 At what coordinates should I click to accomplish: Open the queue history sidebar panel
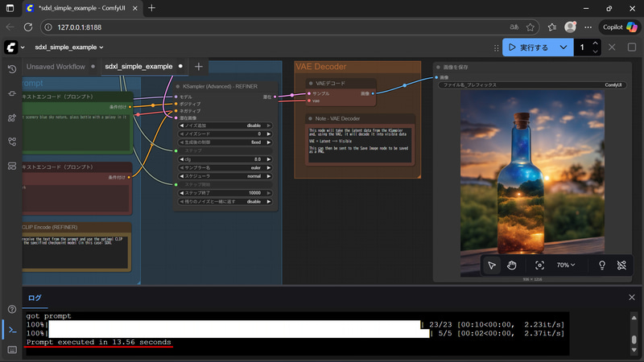12,69
